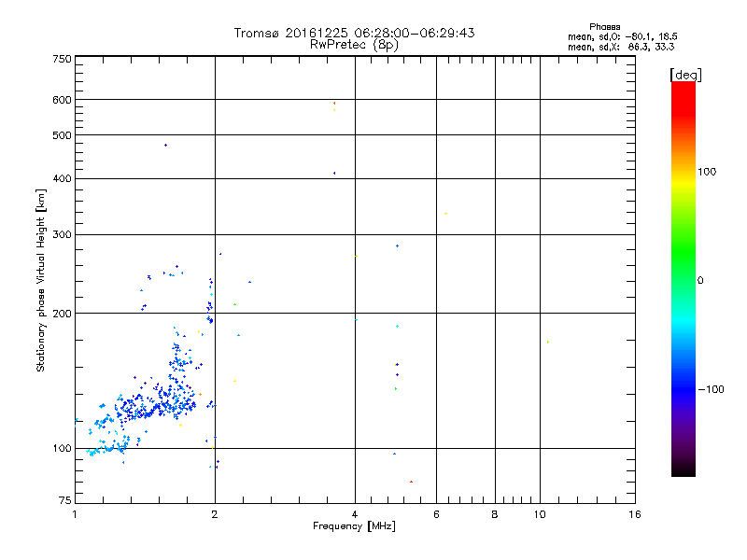Click the y-axis tick label '100'
The width and height of the screenshot is (747, 560).
pos(62,448)
